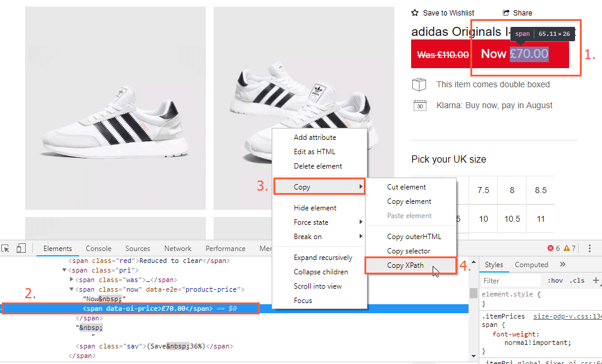
Task: Open the Copy submenu
Action: [x=320, y=187]
